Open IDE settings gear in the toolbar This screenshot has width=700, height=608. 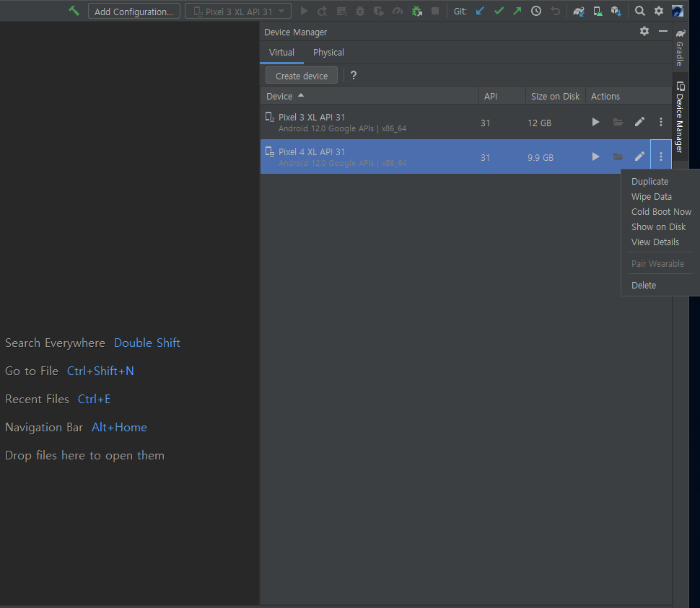coord(658,11)
